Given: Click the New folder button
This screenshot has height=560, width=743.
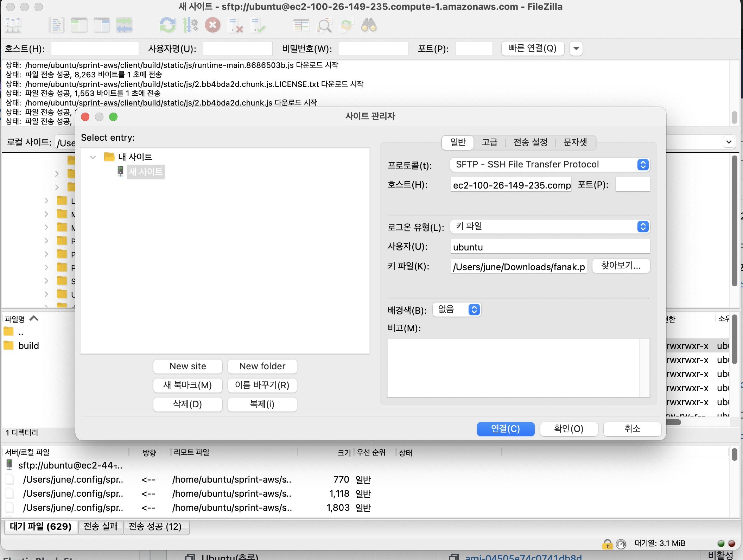Looking at the screenshot, I should click(x=262, y=366).
